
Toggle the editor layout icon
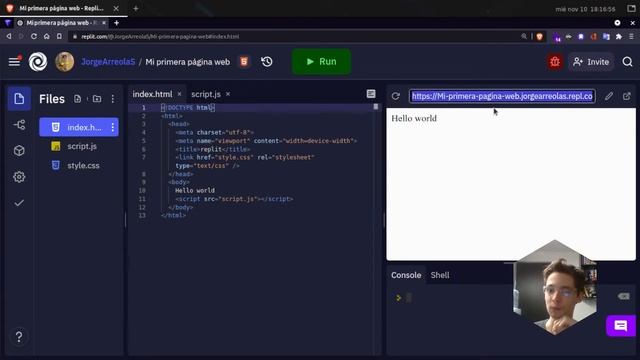click(x=371, y=94)
